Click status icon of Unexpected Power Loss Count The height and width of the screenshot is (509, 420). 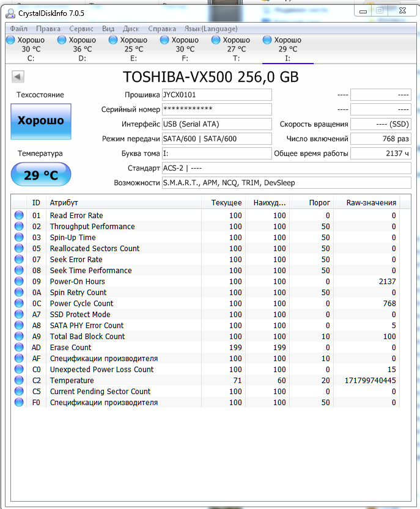tap(19, 370)
